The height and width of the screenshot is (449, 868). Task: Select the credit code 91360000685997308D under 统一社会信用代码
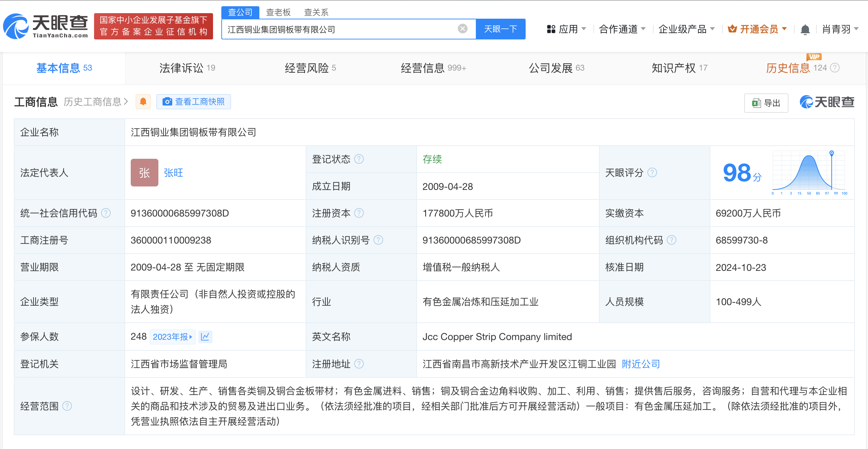coord(180,213)
